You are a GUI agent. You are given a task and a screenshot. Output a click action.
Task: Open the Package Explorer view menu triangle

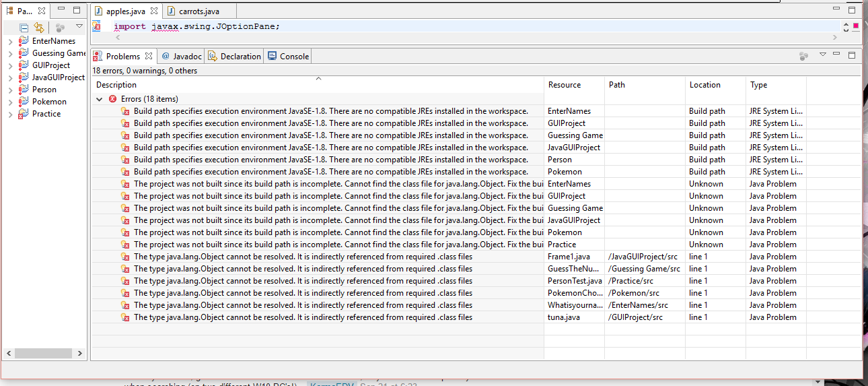pyautogui.click(x=79, y=27)
